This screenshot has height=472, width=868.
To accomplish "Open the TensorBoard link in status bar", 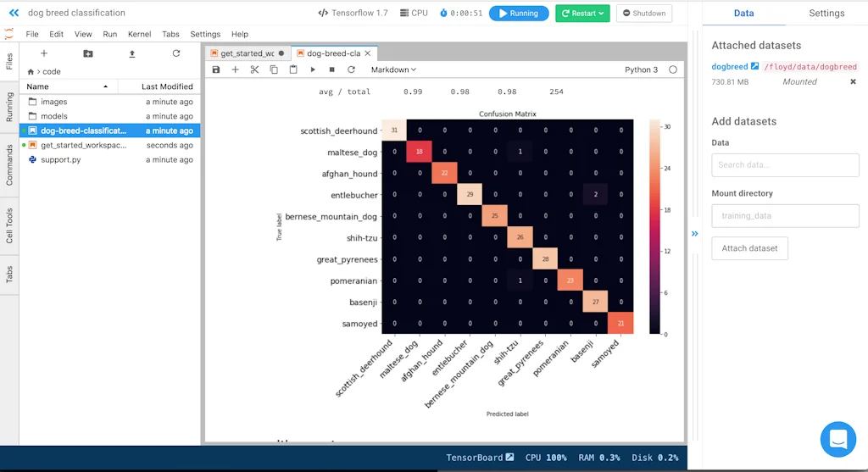I will [480, 458].
